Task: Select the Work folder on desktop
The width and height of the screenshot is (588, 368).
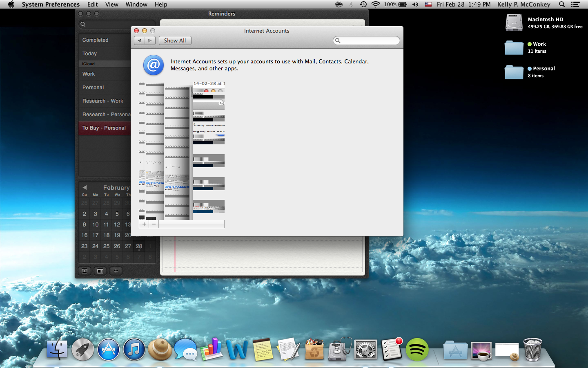Action: tap(514, 47)
